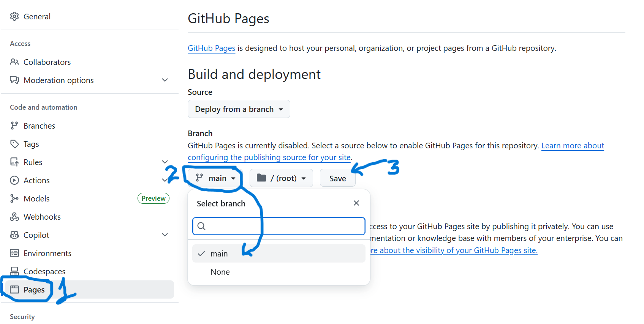
Task: Click the Preview badge beside Models
Action: coord(153,198)
